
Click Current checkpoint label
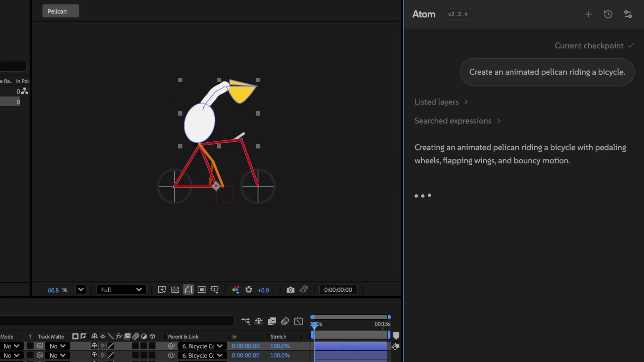(589, 46)
